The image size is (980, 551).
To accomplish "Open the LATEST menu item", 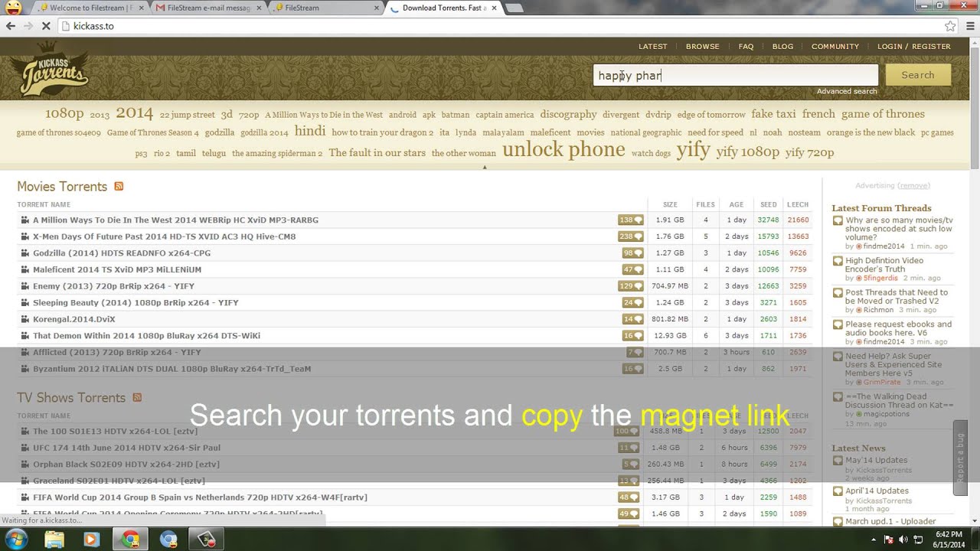I will (x=653, y=47).
